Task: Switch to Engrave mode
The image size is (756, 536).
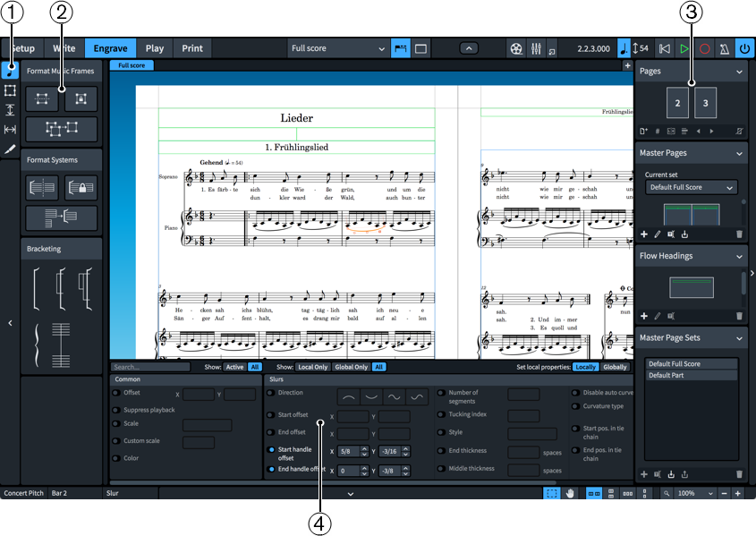Action: 110,48
